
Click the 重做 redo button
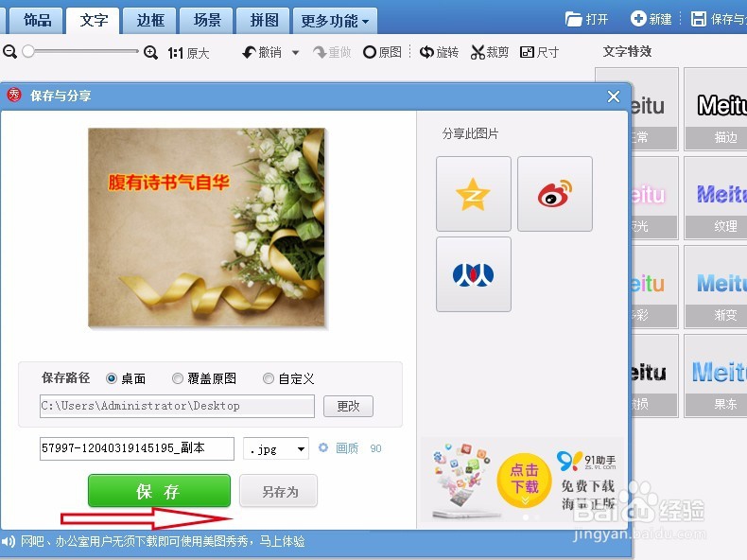332,52
